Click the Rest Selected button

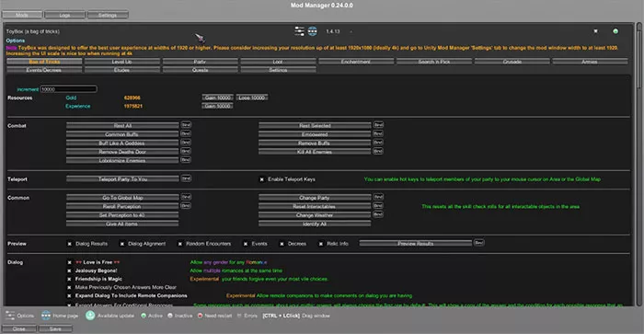coord(315,126)
